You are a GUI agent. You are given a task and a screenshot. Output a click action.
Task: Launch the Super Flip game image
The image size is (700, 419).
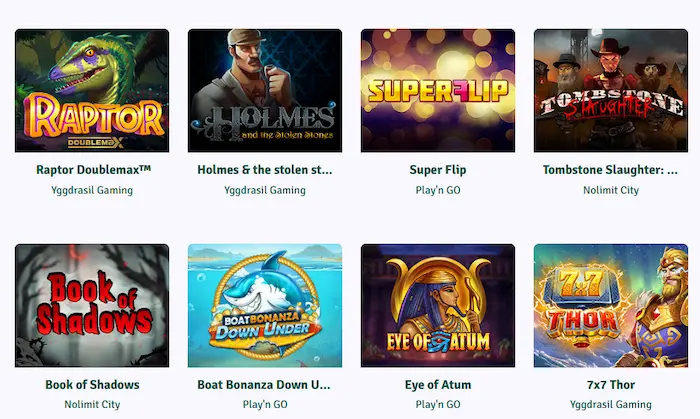(x=438, y=91)
